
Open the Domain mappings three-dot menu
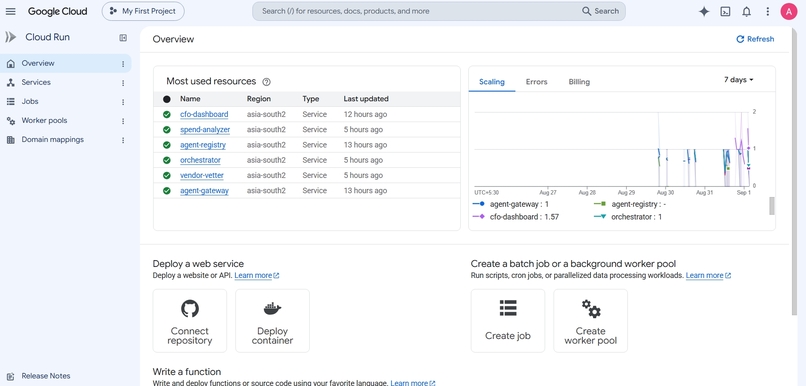tap(123, 140)
